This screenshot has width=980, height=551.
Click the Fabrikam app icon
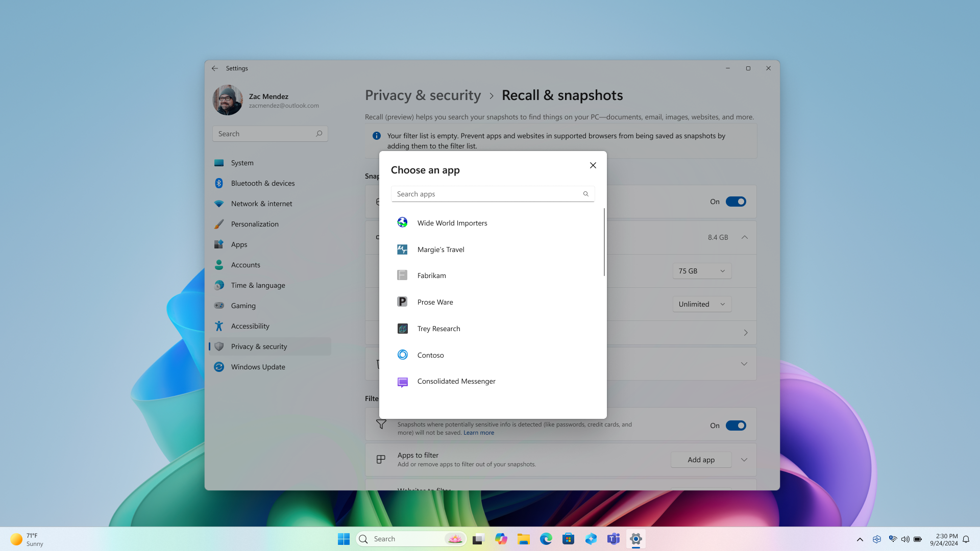(x=402, y=275)
